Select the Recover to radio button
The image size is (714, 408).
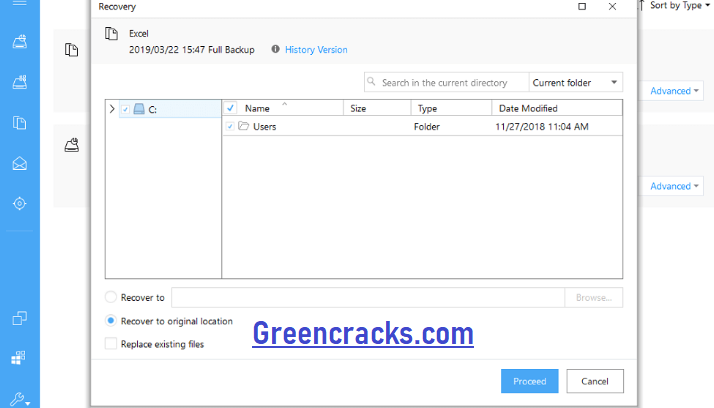[111, 297]
